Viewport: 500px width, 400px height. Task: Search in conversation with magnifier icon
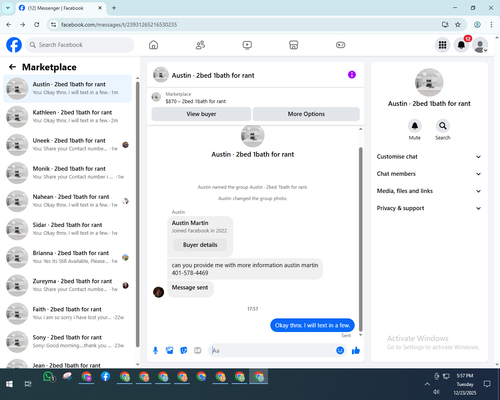click(443, 126)
